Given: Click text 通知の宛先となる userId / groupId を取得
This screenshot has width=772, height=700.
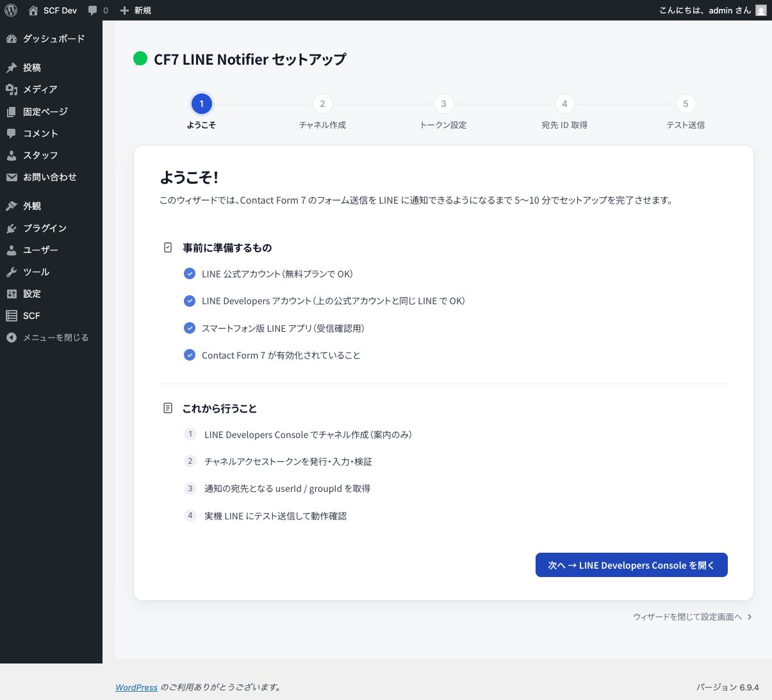Looking at the screenshot, I should (x=287, y=489).
